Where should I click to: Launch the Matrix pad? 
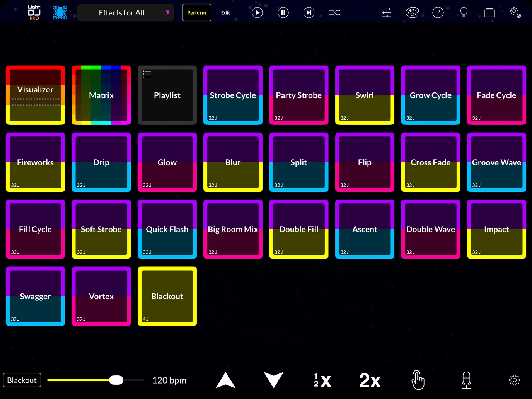coord(101,95)
